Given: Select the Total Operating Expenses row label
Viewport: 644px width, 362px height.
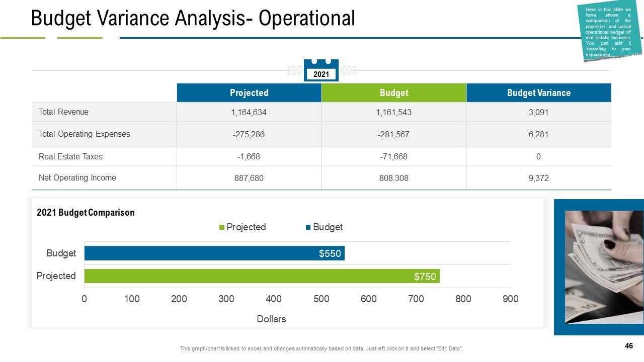Looking at the screenshot, I should (84, 134).
